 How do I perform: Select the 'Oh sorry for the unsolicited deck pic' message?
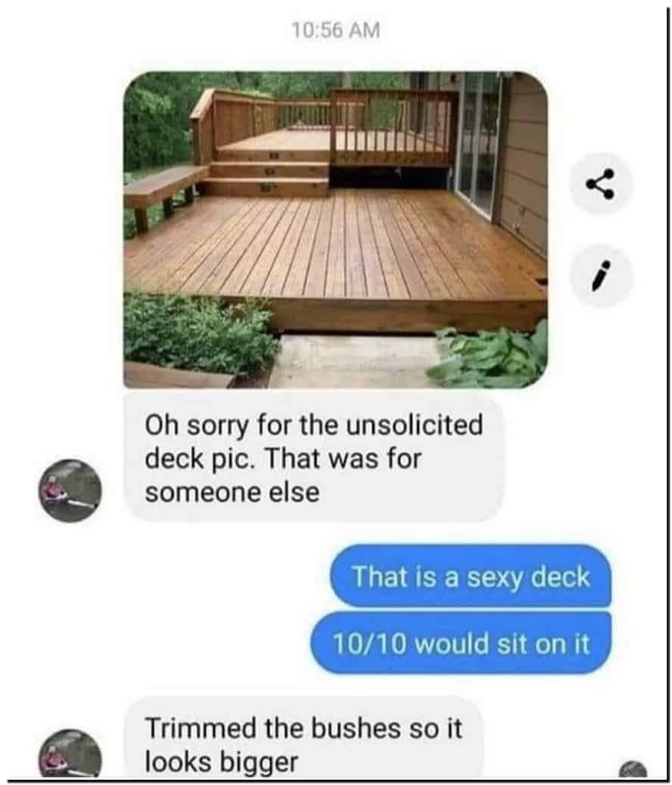[314, 458]
